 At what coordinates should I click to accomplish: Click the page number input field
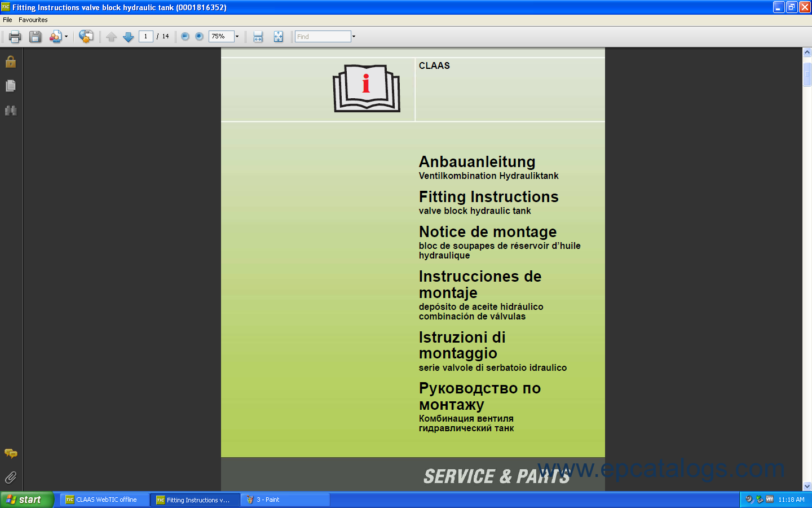point(146,36)
